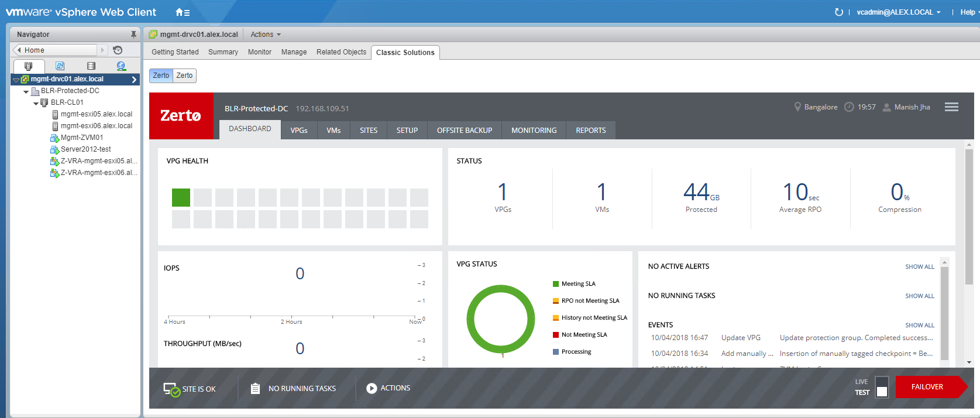Click the navigator history icon
The width and height of the screenshot is (980, 418).
coord(118,50)
